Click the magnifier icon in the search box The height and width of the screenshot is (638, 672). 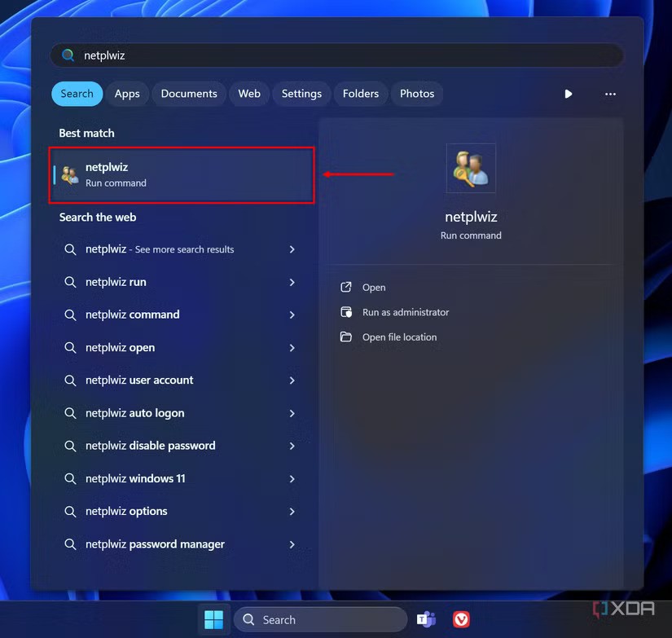coord(68,55)
